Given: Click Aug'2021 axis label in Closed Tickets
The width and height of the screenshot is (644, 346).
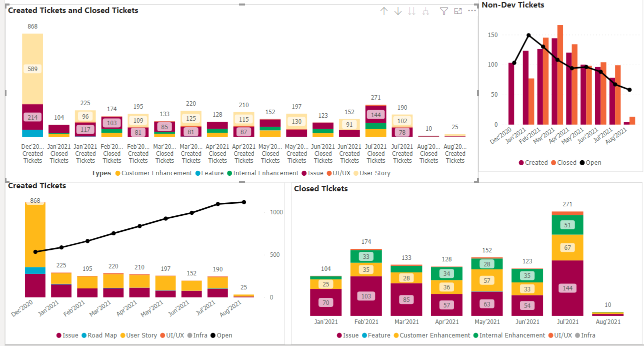Looking at the screenshot, I should click(607, 322).
